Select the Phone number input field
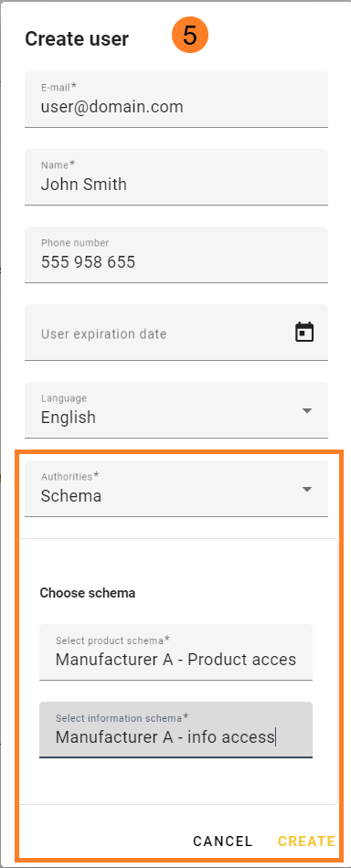Image resolution: width=351 pixels, height=868 pixels. tap(176, 255)
